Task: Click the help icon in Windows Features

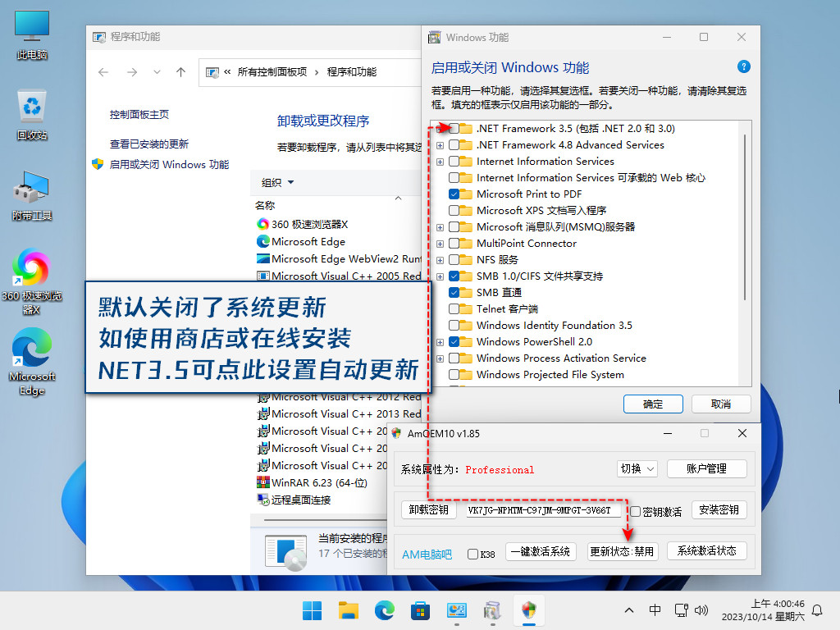Action: [x=743, y=66]
